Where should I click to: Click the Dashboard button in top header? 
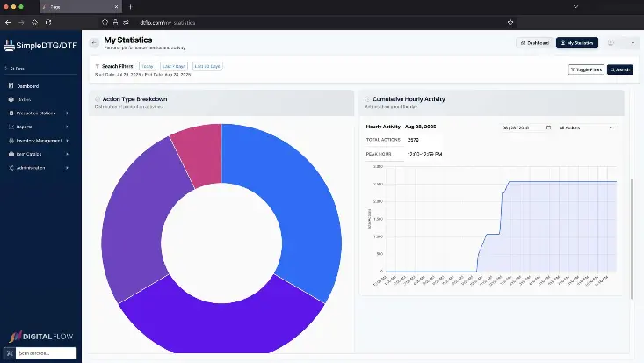tap(534, 42)
